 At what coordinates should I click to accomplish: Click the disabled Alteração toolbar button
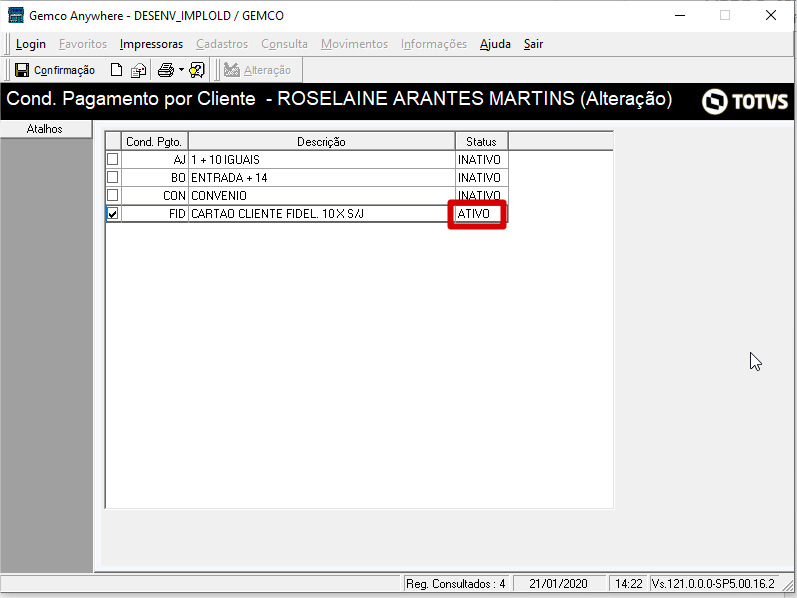258,70
